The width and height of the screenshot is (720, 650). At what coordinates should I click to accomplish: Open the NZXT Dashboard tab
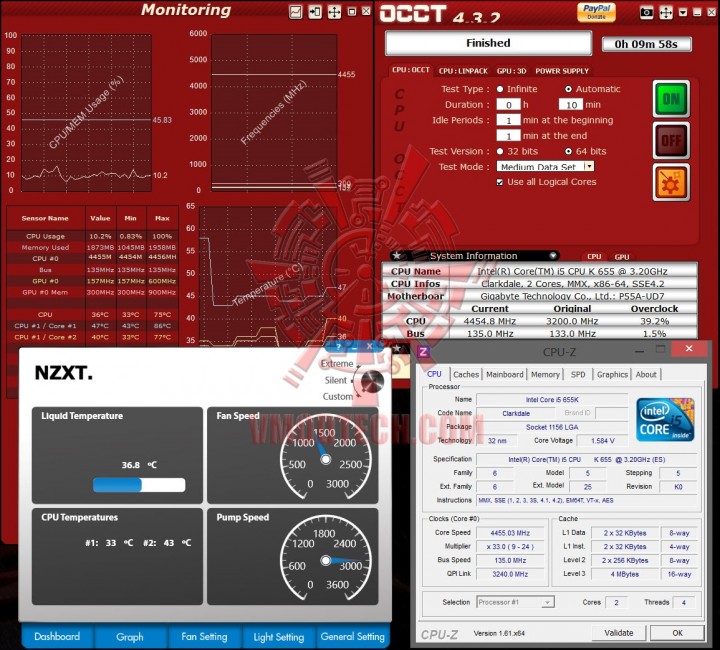[57, 637]
